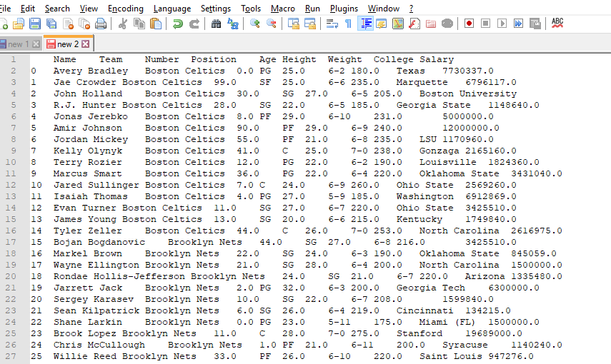Screen dimensions: 611x364
Task: Toggle synchronized vertical scrolling icon
Action: [x=294, y=24]
